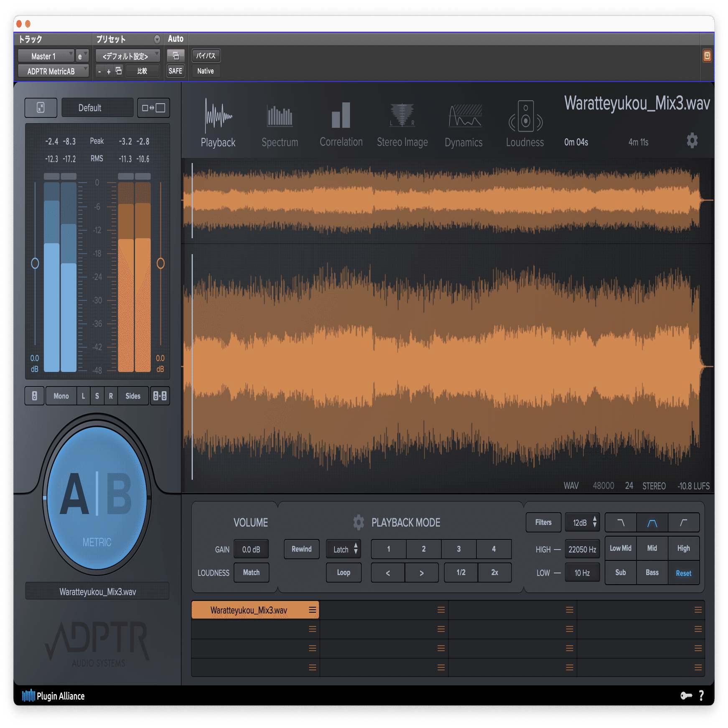Click the blue A gain slider handle
This screenshot has width=728, height=728.
(x=35, y=263)
